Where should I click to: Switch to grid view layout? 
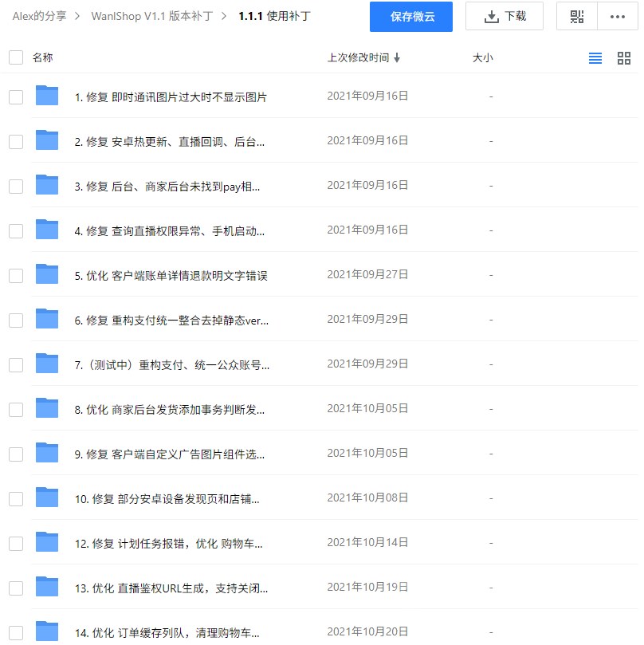624,58
